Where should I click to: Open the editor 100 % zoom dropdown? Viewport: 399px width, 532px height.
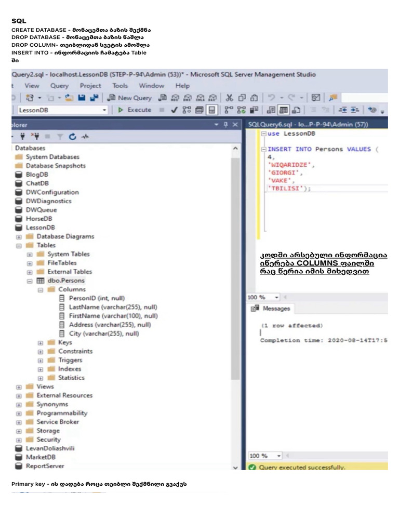pyautogui.click(x=276, y=298)
